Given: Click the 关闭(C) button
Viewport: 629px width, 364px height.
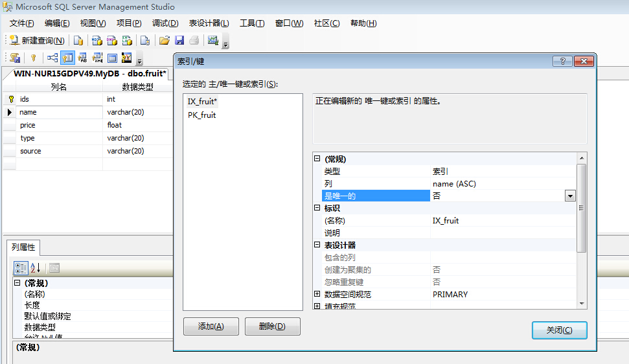Looking at the screenshot, I should (560, 330).
